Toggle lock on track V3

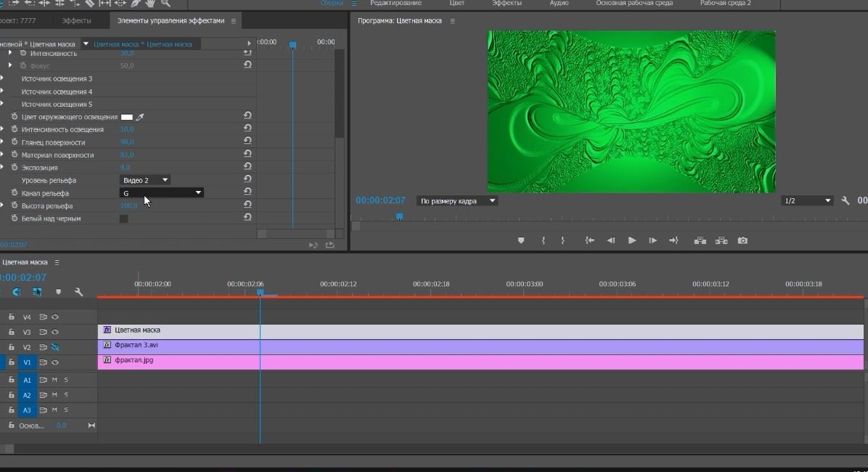click(12, 332)
